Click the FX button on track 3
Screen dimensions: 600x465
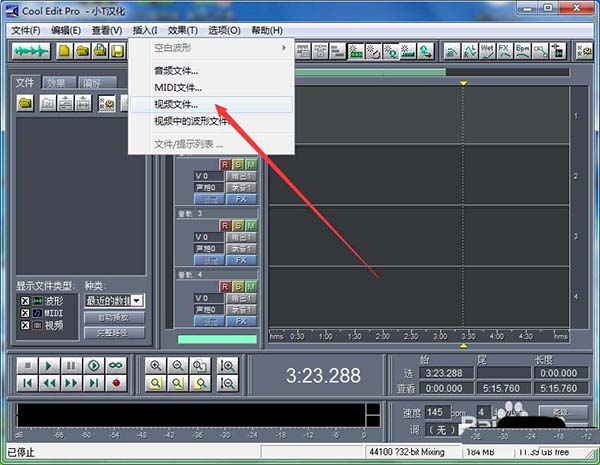tap(241, 260)
